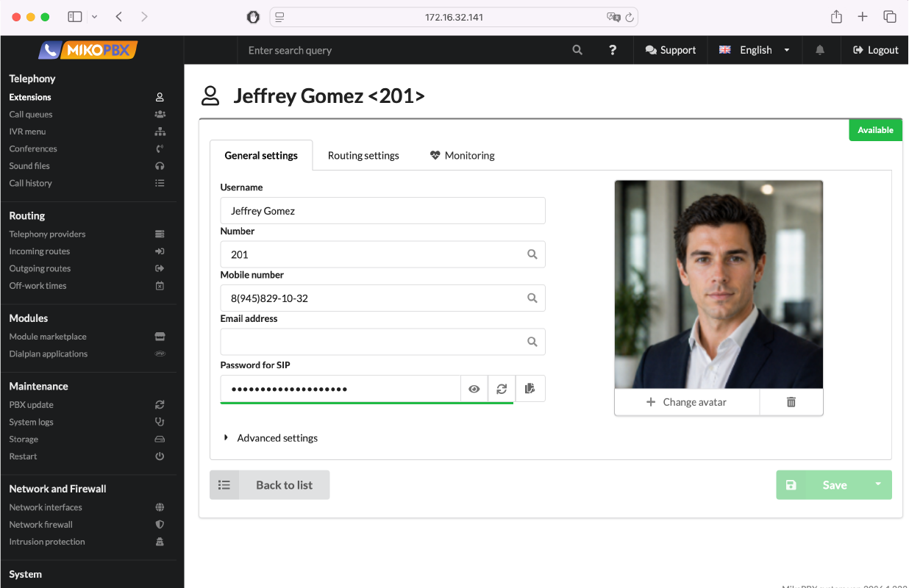The width and height of the screenshot is (909, 588).
Task: Click the Sound files headphones icon
Action: tap(160, 166)
